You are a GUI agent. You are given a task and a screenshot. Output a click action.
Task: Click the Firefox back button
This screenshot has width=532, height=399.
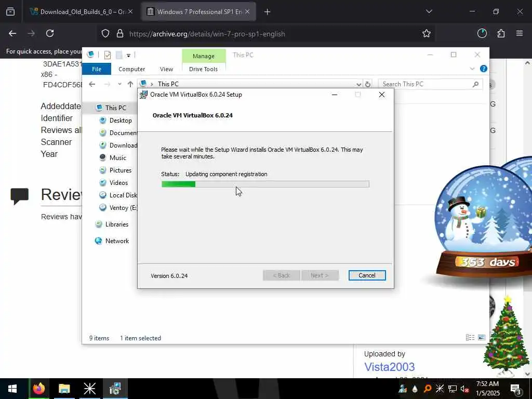12,34
